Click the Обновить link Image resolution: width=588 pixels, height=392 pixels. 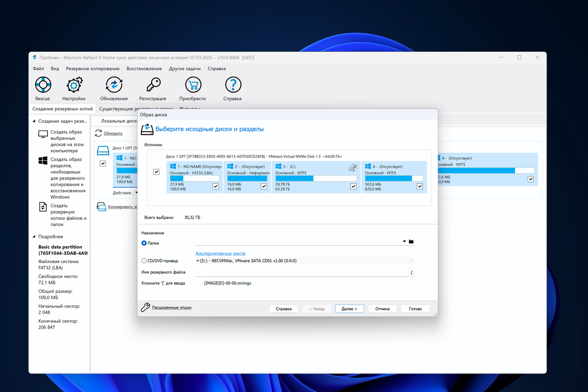coord(113,134)
